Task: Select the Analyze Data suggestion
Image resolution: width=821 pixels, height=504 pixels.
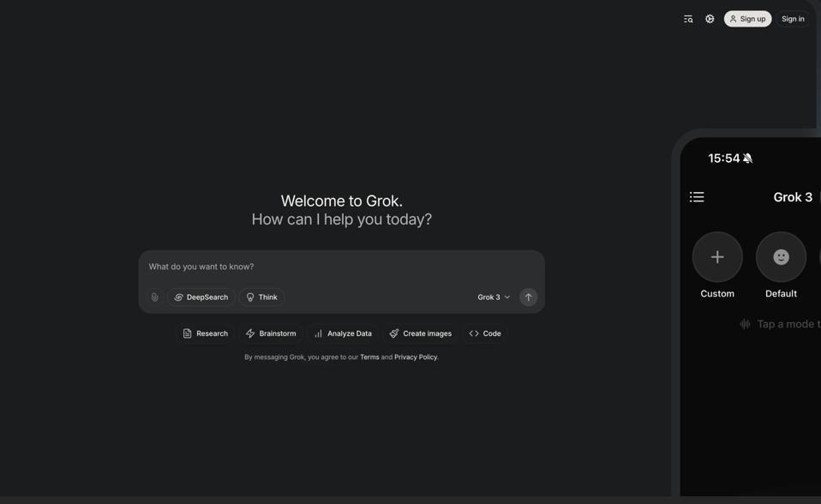Action: coord(343,333)
